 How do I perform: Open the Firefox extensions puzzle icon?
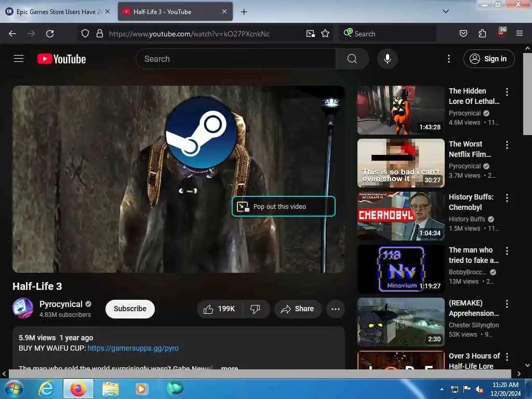482,34
